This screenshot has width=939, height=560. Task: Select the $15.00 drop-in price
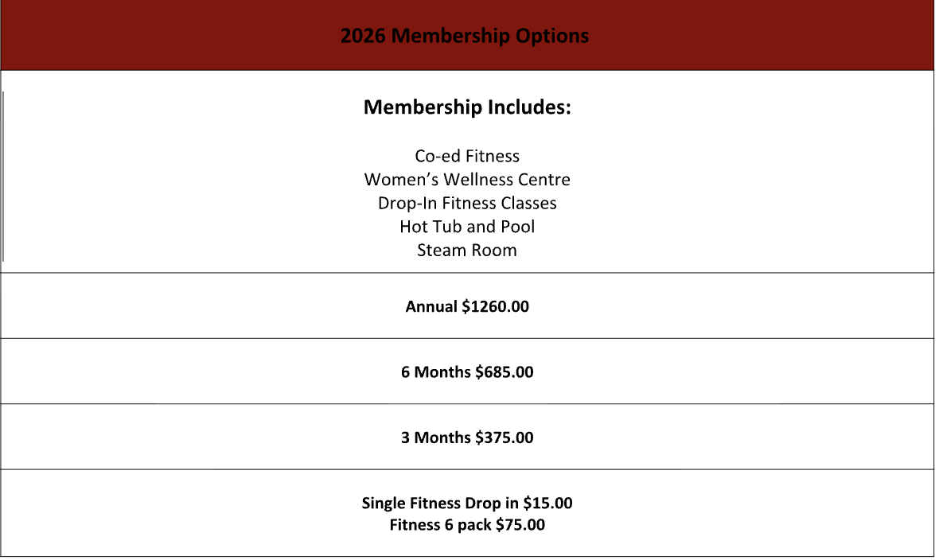[x=547, y=503]
